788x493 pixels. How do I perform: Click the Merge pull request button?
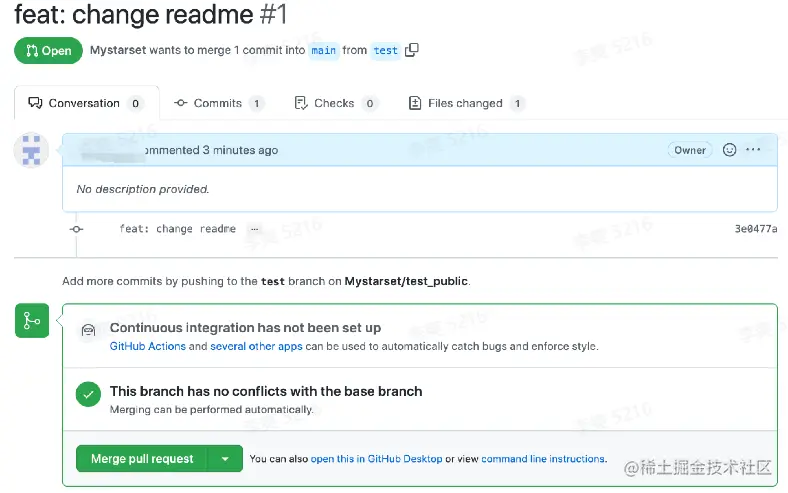click(142, 459)
